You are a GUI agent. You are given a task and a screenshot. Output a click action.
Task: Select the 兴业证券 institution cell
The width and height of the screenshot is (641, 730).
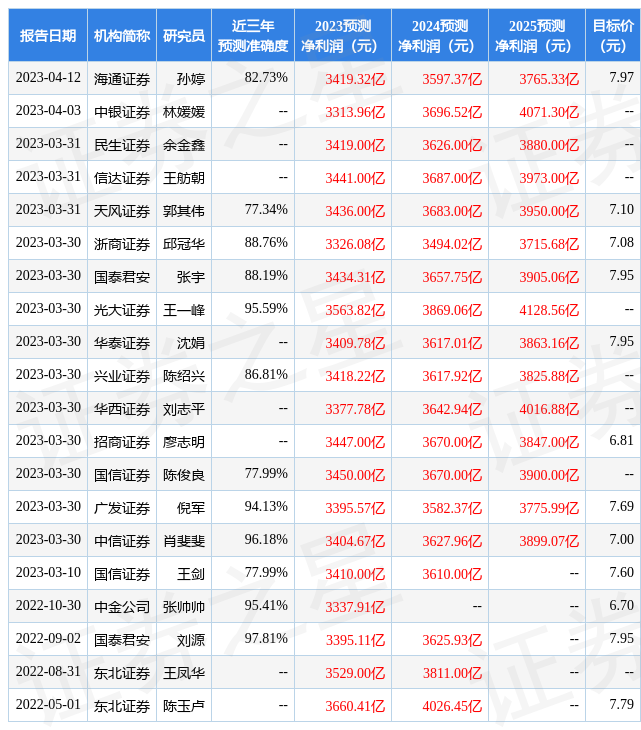tap(122, 376)
